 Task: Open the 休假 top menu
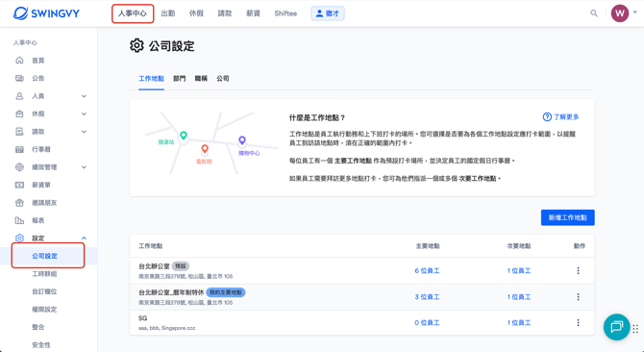[196, 13]
